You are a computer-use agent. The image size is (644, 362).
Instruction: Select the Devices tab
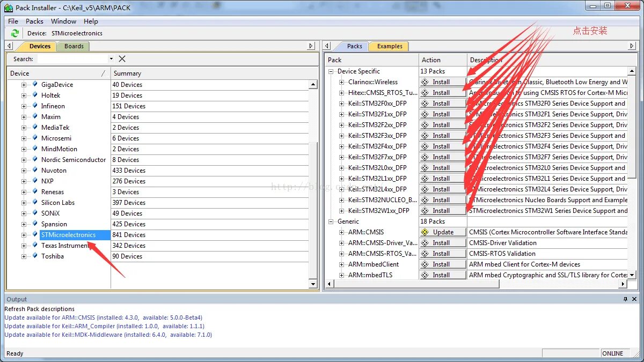coord(40,46)
